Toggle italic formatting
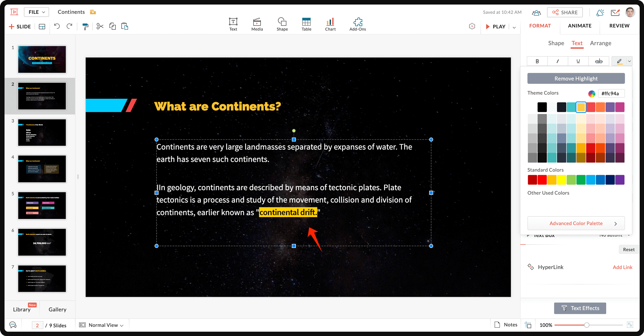The width and height of the screenshot is (644, 336). [x=558, y=61]
